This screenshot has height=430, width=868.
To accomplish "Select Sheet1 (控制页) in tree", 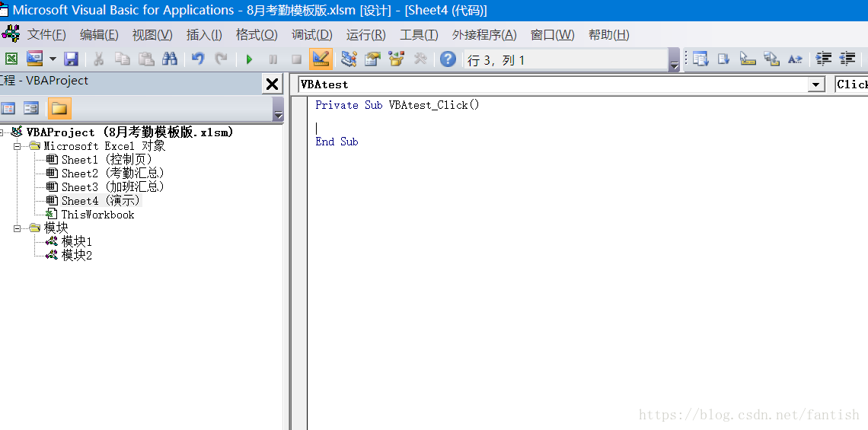I will [x=107, y=159].
